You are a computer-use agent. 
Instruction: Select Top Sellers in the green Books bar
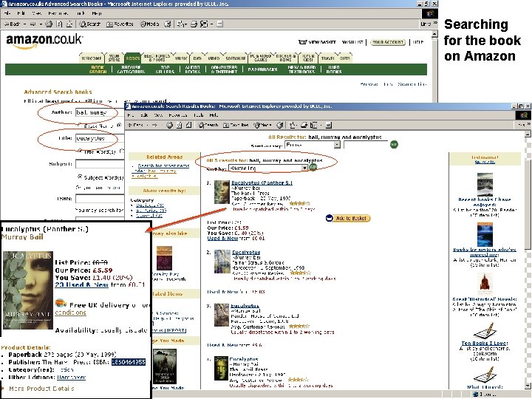[165, 69]
